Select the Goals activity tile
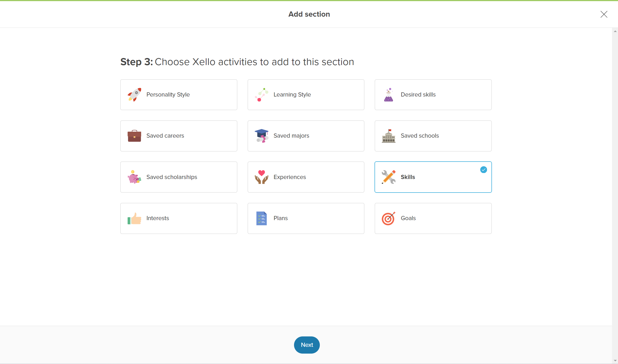Image resolution: width=618 pixels, height=364 pixels. click(433, 218)
